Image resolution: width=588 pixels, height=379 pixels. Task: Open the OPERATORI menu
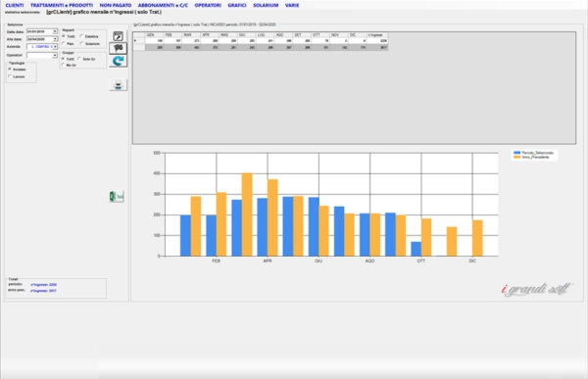[208, 5]
